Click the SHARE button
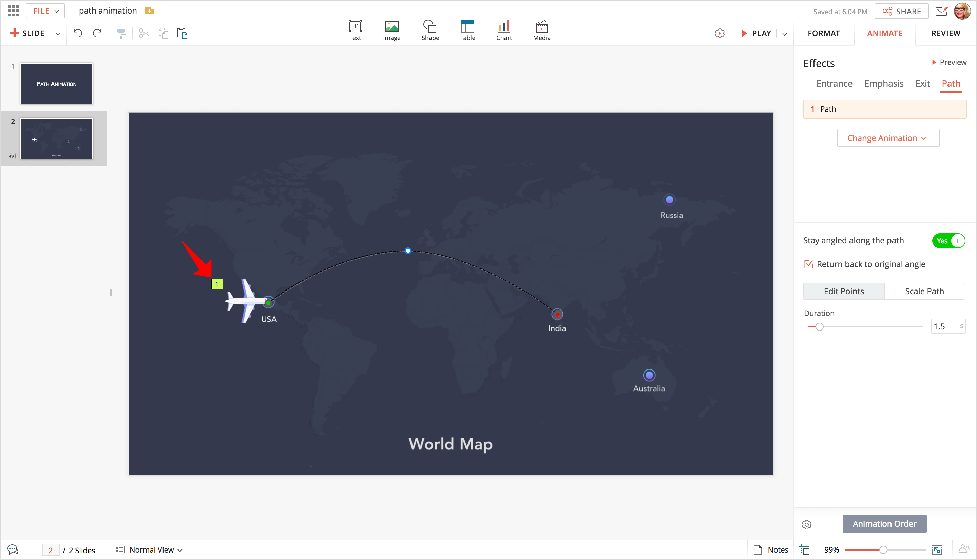The width and height of the screenshot is (977, 560). pyautogui.click(x=901, y=11)
